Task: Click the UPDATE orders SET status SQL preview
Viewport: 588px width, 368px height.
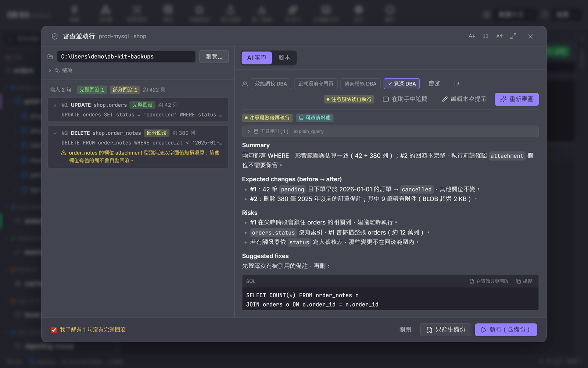Action: coord(142,115)
